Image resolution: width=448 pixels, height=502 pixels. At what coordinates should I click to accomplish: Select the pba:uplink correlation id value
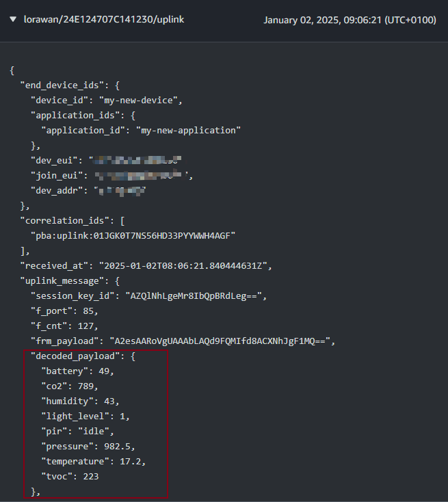click(133, 236)
